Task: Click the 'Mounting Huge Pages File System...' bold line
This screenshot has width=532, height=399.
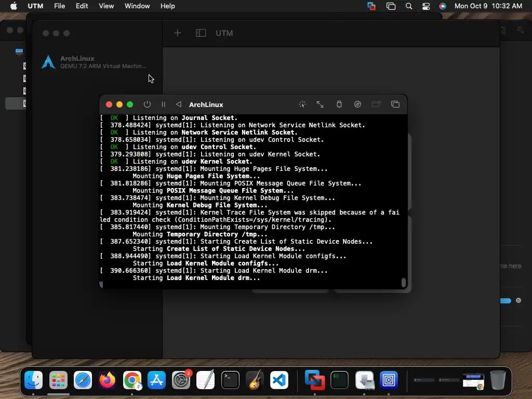Action: click(196, 176)
